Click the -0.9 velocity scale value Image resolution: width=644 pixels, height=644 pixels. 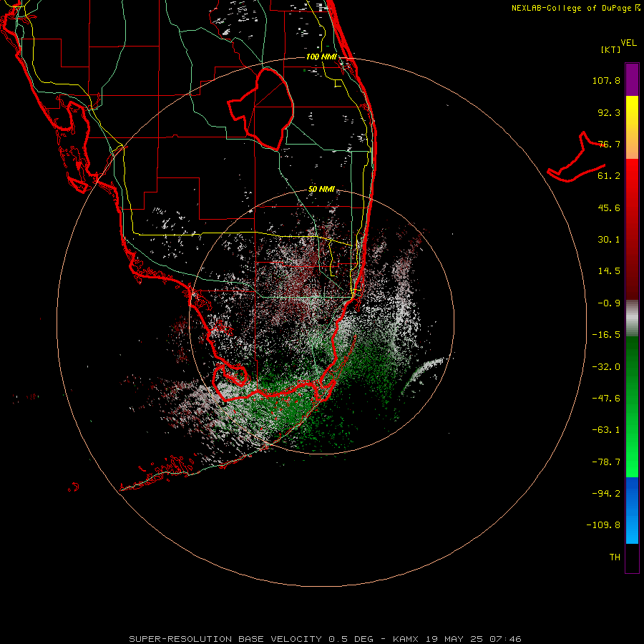[x=609, y=303]
